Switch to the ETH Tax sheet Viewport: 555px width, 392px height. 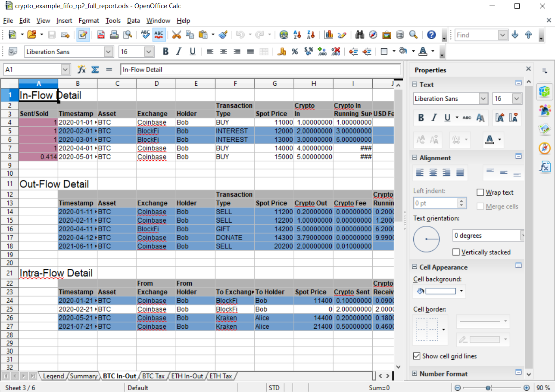coord(221,376)
